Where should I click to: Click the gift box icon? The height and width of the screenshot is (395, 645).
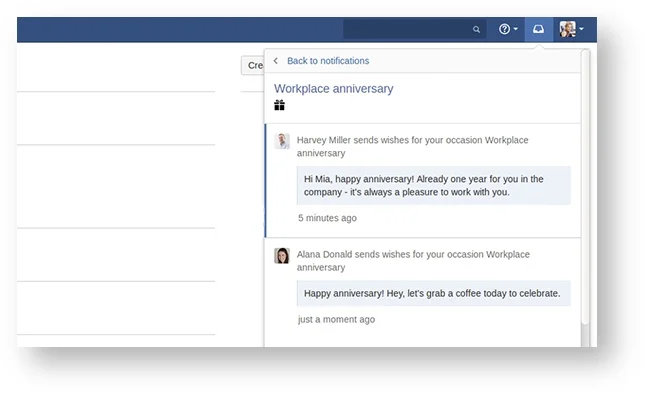pyautogui.click(x=279, y=105)
